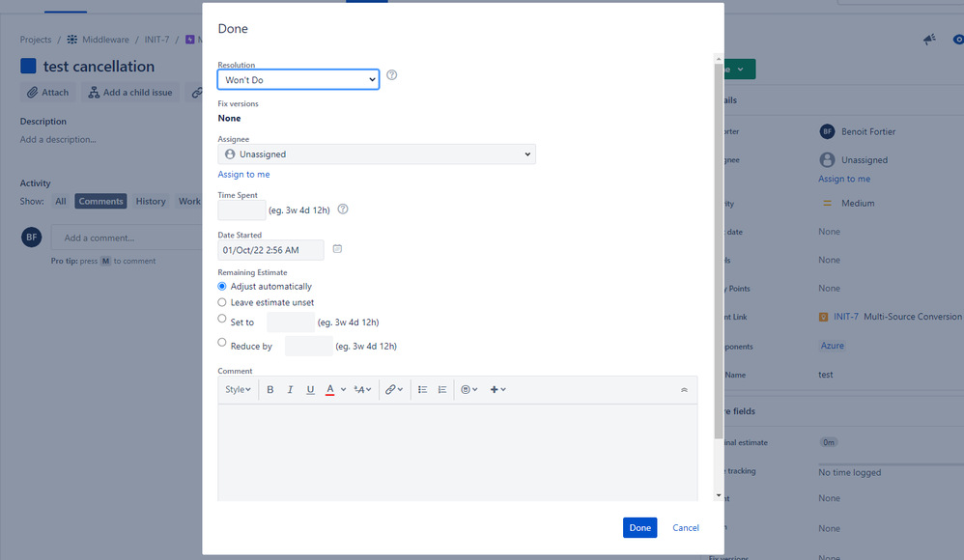Select the Set to radio option
Image resolution: width=964 pixels, height=560 pixels.
tap(222, 319)
